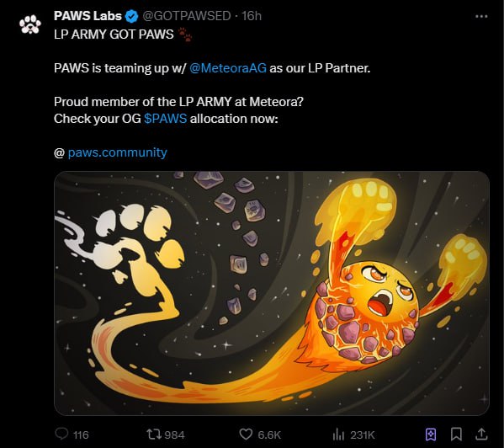Like the post with the heart icon
This screenshot has height=448, width=504.
click(x=246, y=435)
